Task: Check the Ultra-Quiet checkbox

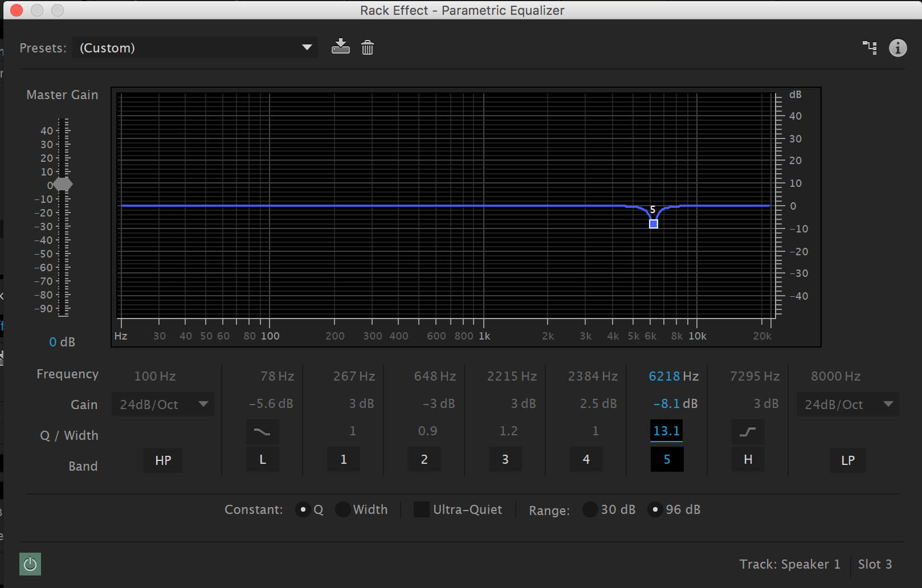Action: click(421, 509)
